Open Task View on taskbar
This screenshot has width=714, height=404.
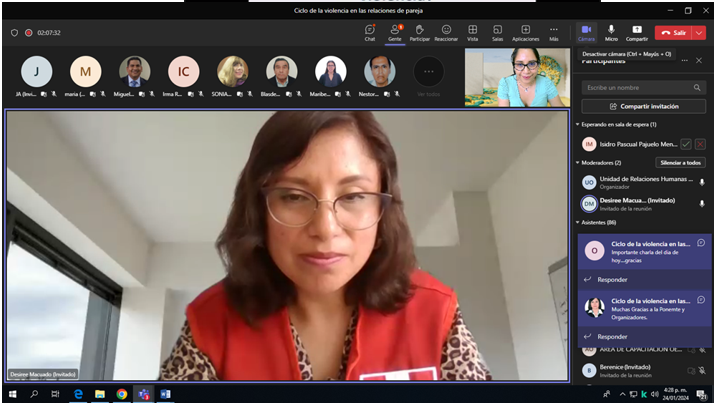[56, 394]
